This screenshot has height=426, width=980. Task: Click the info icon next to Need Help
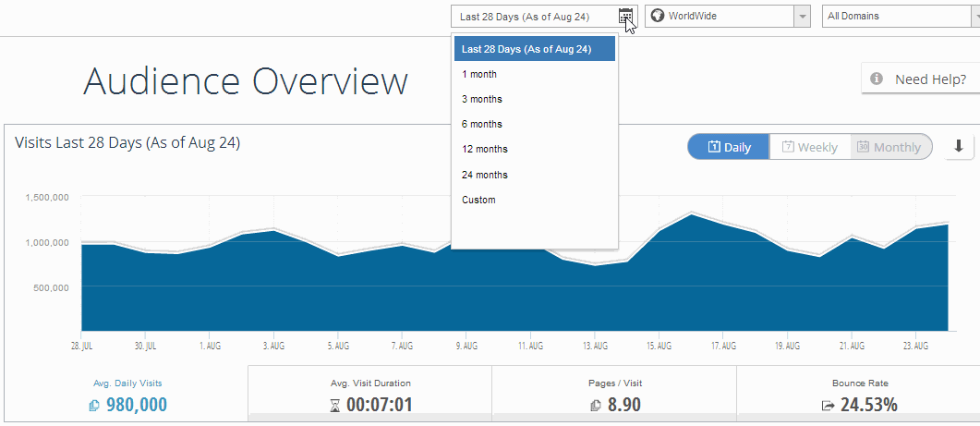tap(876, 79)
